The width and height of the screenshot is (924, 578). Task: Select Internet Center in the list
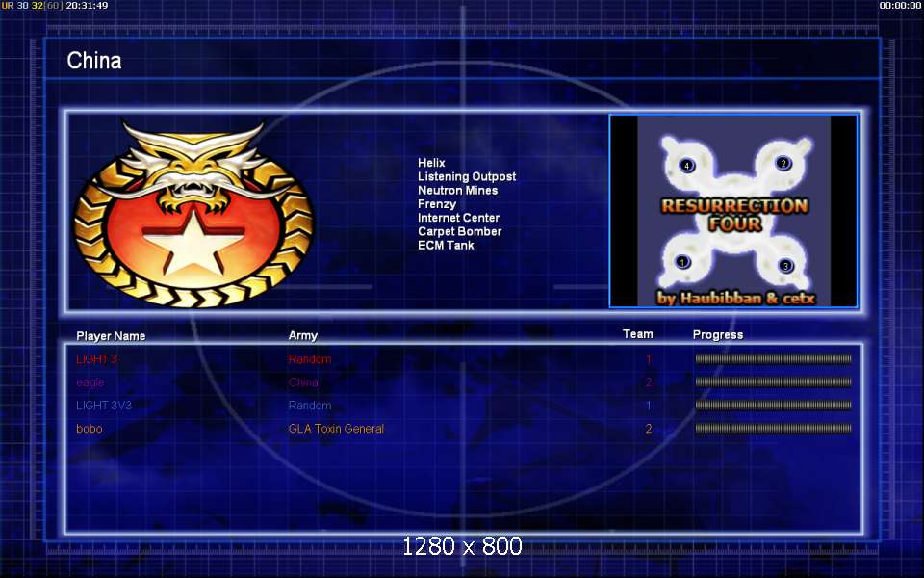coord(458,218)
